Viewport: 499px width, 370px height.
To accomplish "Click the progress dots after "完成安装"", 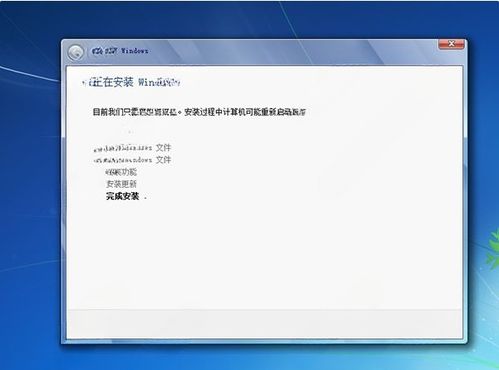I will coord(145,198).
